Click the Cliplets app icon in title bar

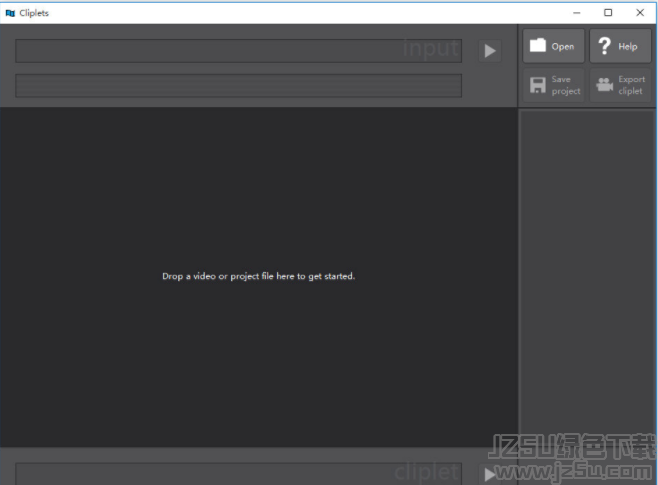10,13
